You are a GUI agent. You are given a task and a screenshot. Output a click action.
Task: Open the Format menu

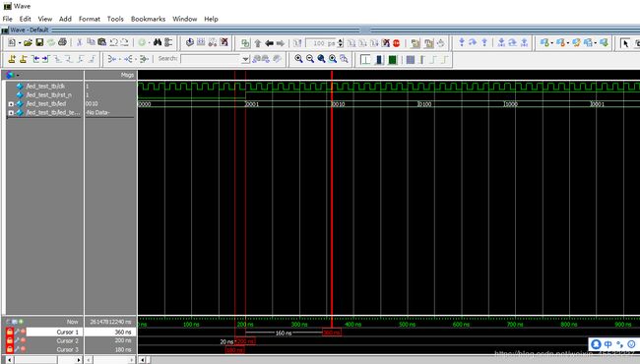coord(90,19)
